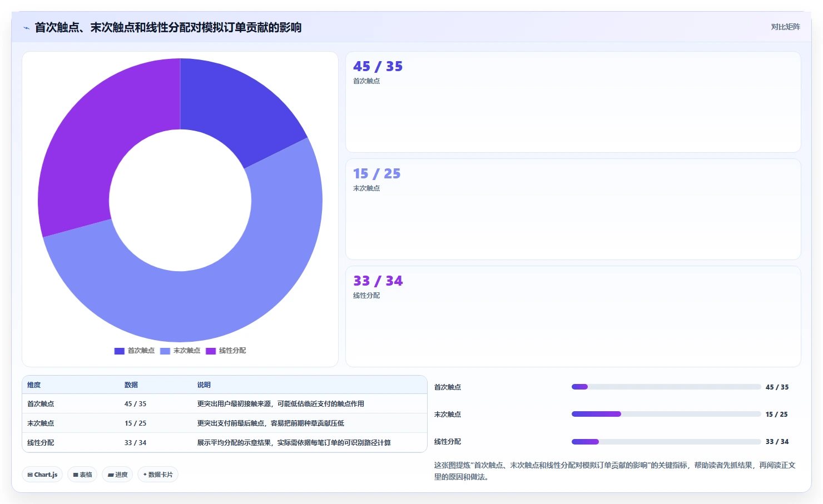Open the 45 / 35 首次触点 card
Image resolution: width=823 pixels, height=504 pixels.
tap(573, 102)
